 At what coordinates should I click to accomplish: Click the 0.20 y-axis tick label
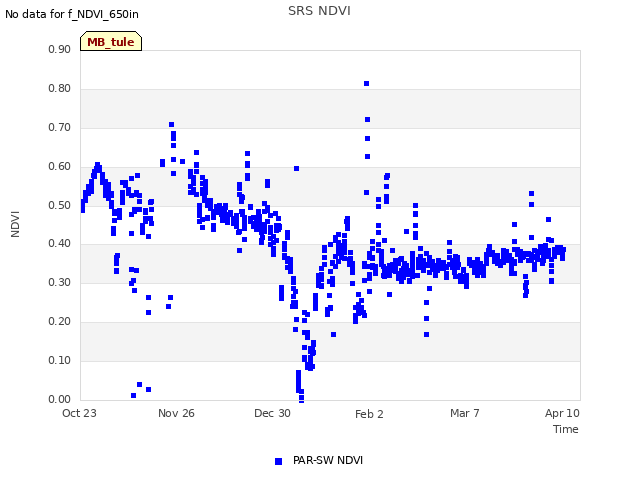(60, 321)
